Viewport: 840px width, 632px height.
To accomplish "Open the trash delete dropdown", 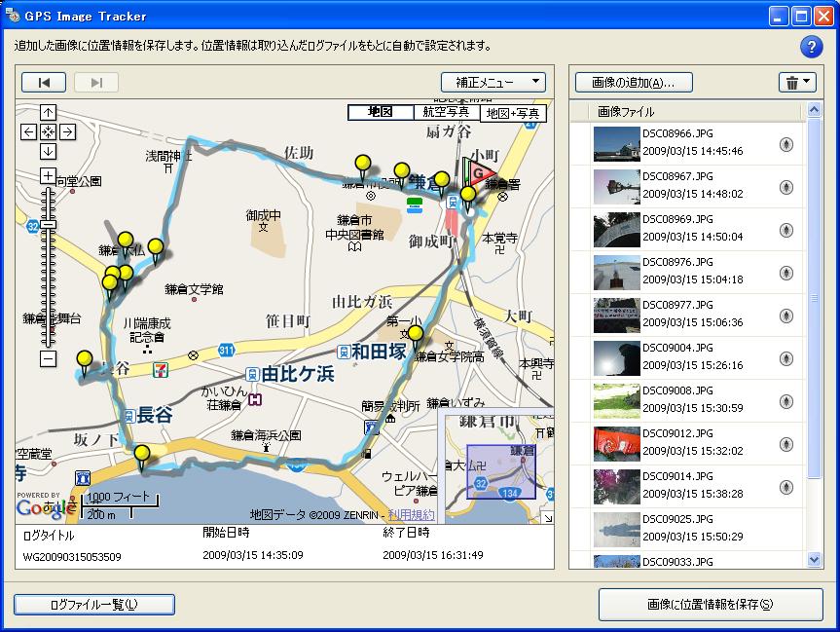I will (796, 83).
